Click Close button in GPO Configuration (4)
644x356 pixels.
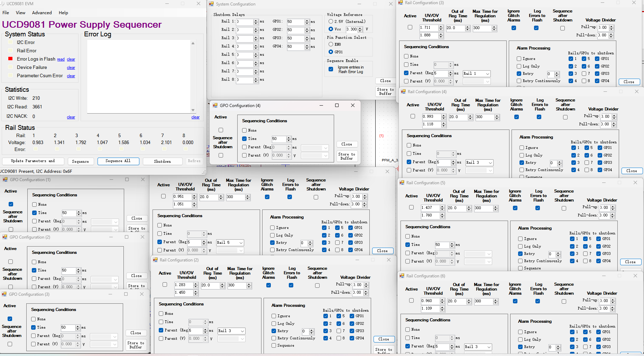[x=347, y=144]
